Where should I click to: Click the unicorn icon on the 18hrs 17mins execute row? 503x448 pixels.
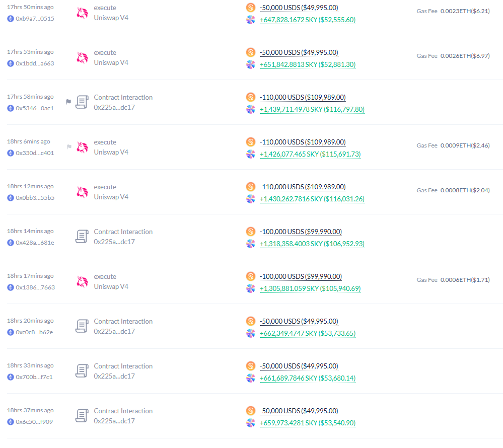click(x=82, y=281)
